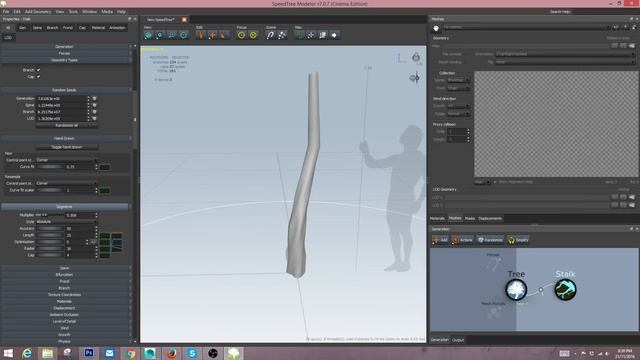This screenshot has width=640, height=360.
Task: Open Photoshop from the taskbar
Action: [89, 353]
